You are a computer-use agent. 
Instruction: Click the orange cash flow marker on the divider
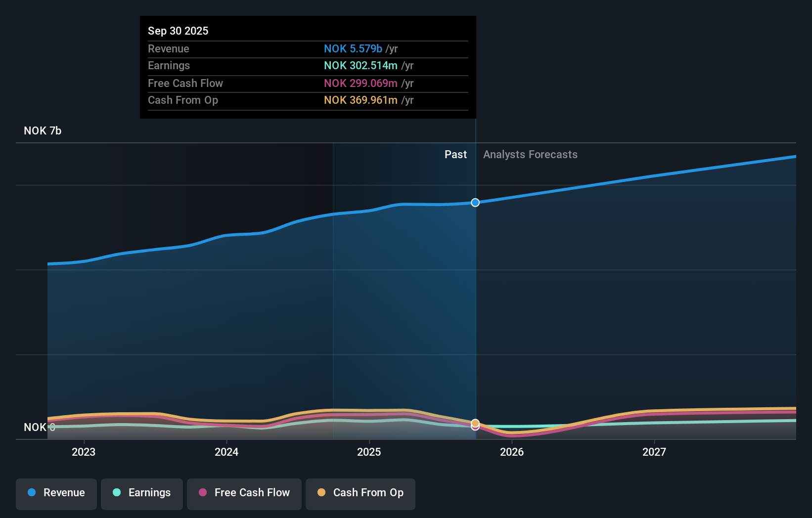coord(475,423)
